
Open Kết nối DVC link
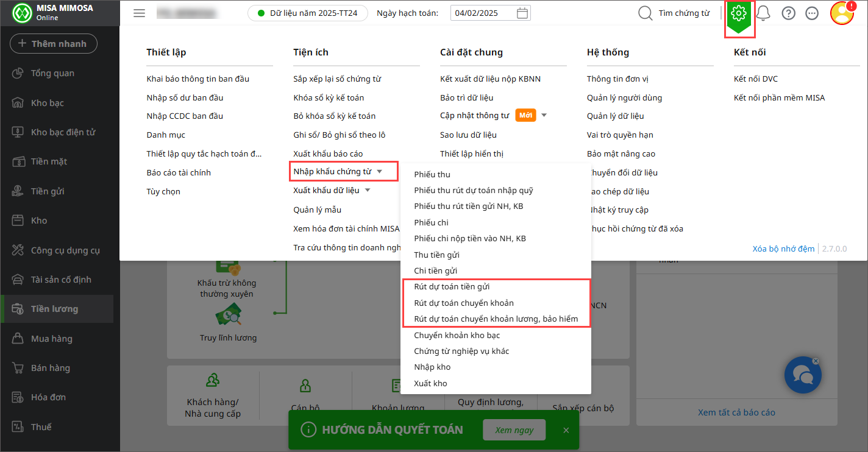tap(756, 79)
